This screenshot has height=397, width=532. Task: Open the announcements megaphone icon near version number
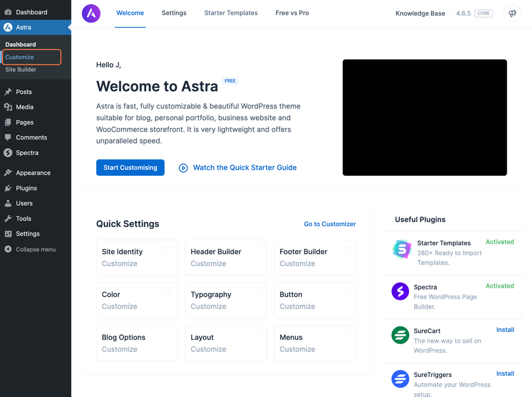(512, 13)
